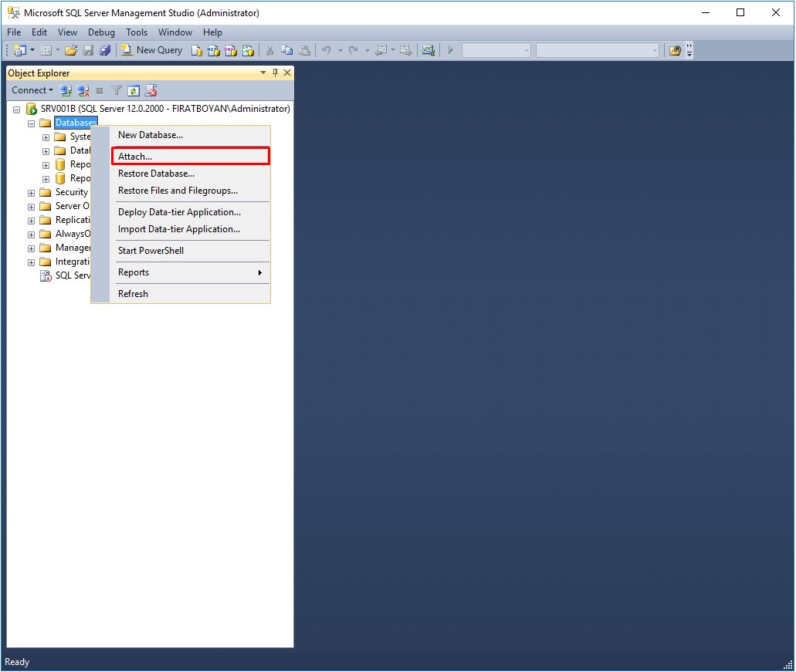
Task: Collapse the SRV001B server node
Action: [17, 110]
